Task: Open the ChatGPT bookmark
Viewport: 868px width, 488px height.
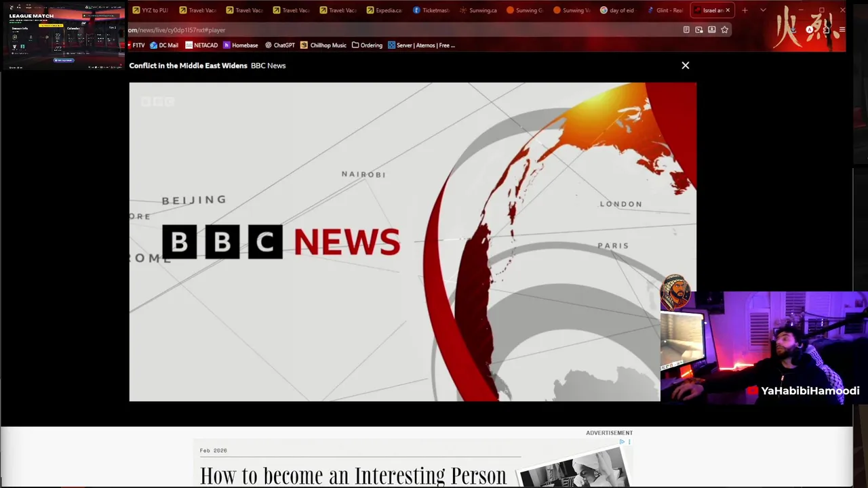Action: [x=280, y=45]
